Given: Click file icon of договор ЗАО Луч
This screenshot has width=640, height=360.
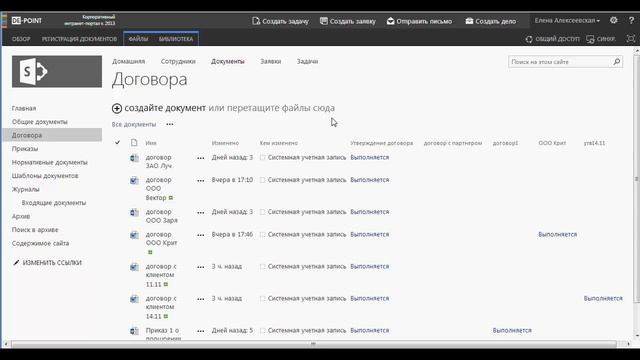Looking at the screenshot, I should (134, 158).
